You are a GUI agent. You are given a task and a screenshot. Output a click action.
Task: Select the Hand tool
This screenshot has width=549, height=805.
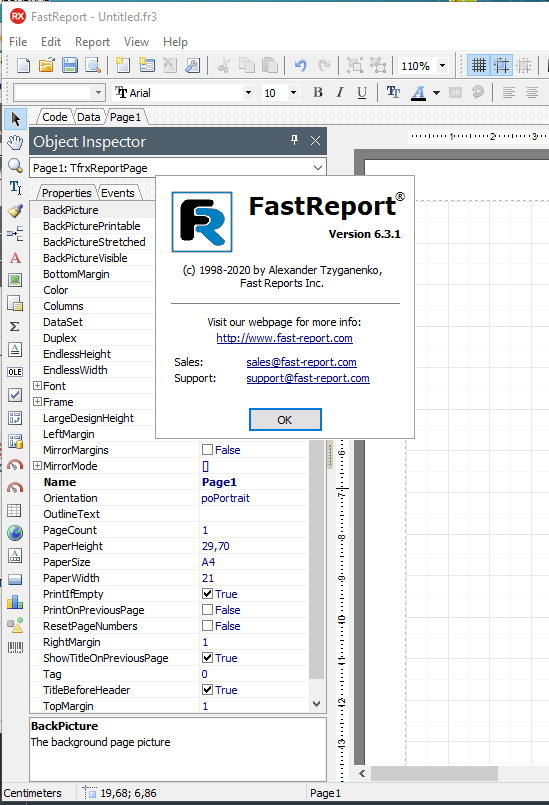point(15,142)
